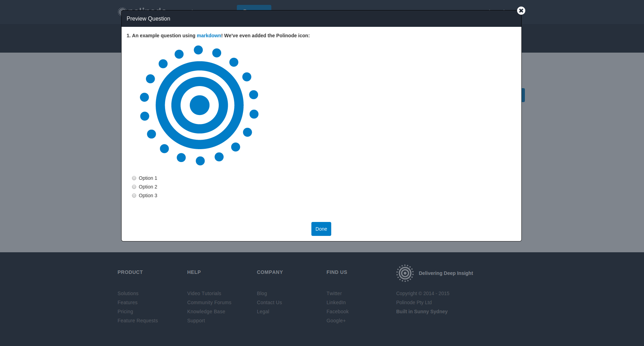Screen dimensions: 644x346
Task: Open the Contact Us link
Action: [269, 302]
